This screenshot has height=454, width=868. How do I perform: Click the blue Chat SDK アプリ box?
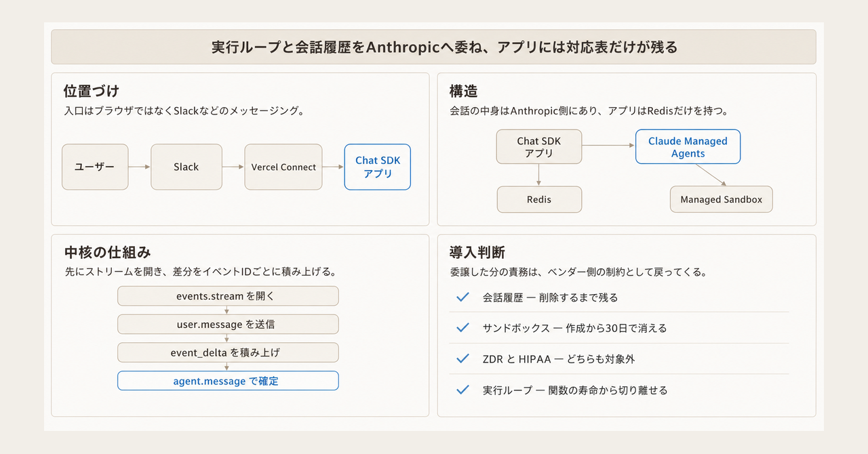[378, 167]
